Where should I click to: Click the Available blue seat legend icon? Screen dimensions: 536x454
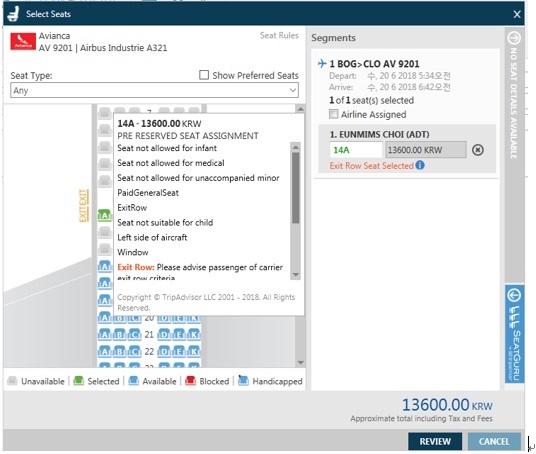pos(133,380)
